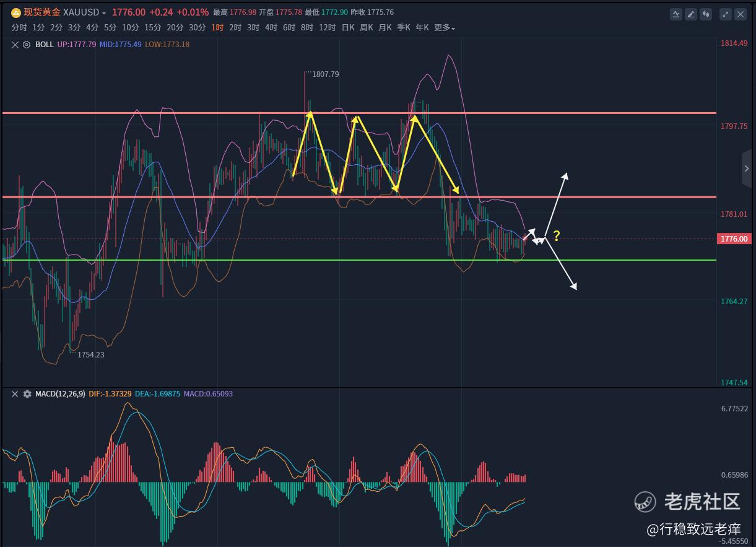756x547 pixels.
Task: Click the current price tag 1776.00
Action: pyautogui.click(x=733, y=239)
